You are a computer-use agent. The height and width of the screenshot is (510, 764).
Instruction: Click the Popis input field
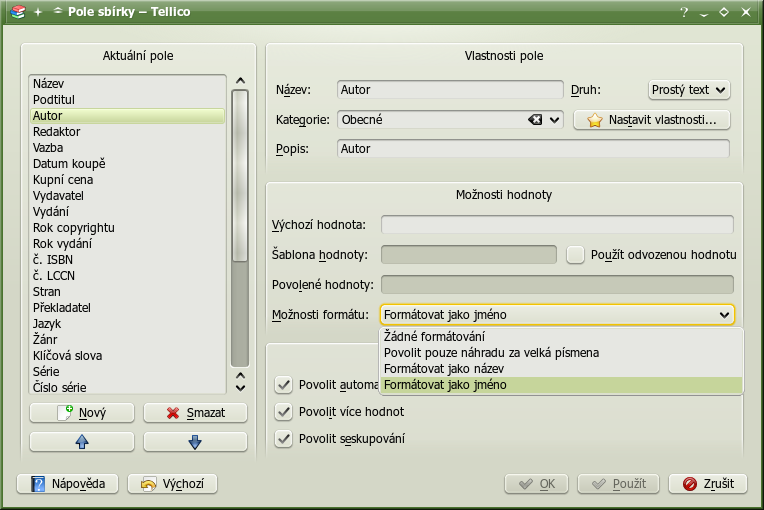point(534,149)
